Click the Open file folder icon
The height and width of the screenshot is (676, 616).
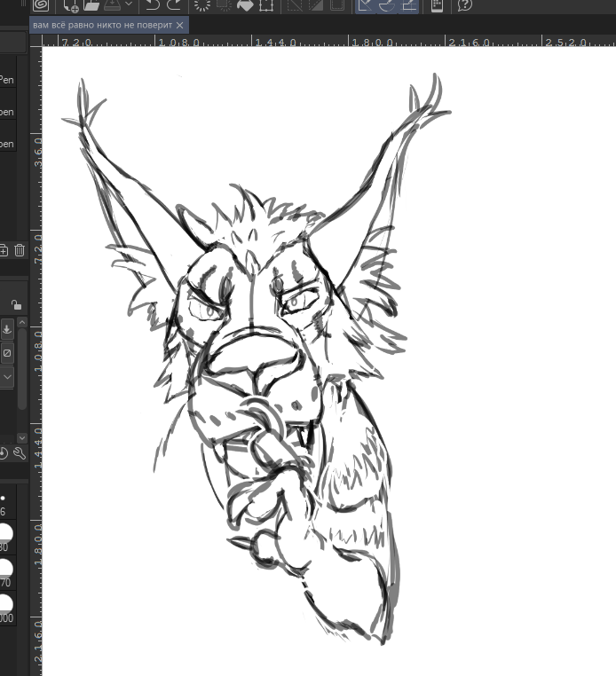tap(91, 4)
